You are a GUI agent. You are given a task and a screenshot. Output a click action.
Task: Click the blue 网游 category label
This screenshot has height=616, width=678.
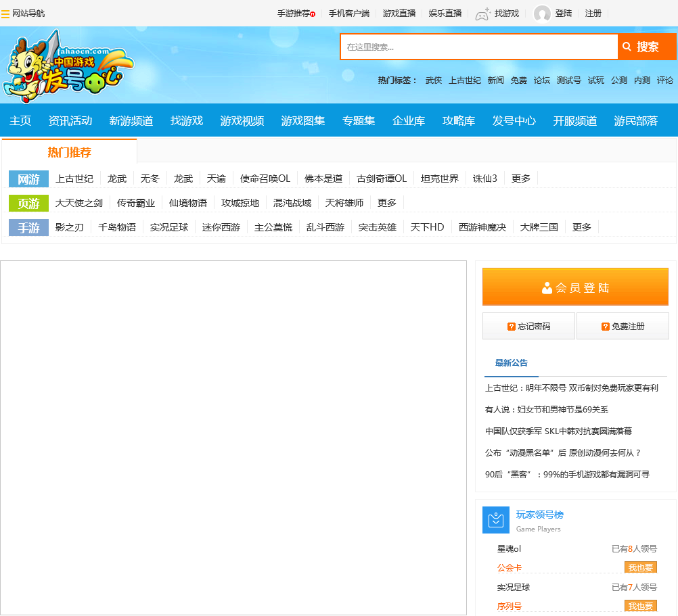(x=28, y=179)
